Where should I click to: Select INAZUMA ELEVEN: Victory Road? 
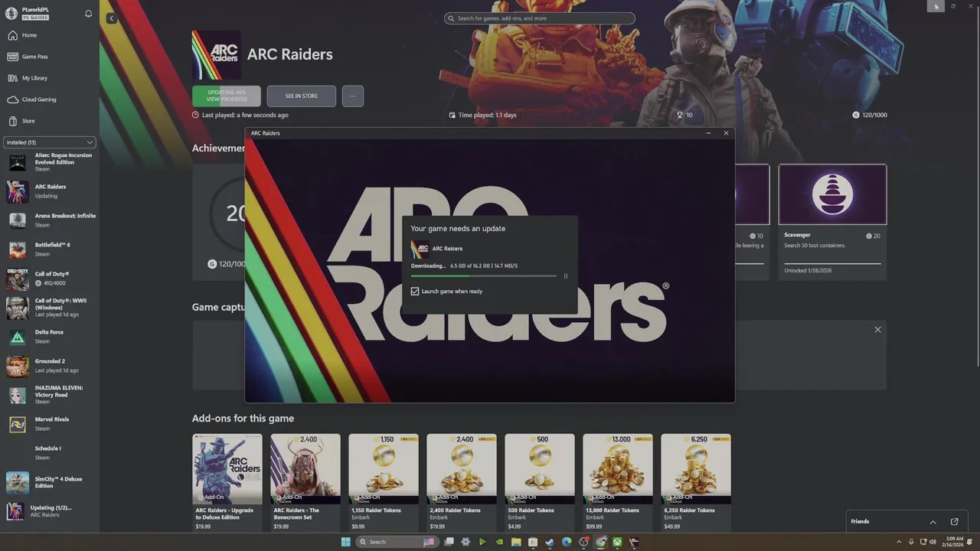(x=51, y=395)
